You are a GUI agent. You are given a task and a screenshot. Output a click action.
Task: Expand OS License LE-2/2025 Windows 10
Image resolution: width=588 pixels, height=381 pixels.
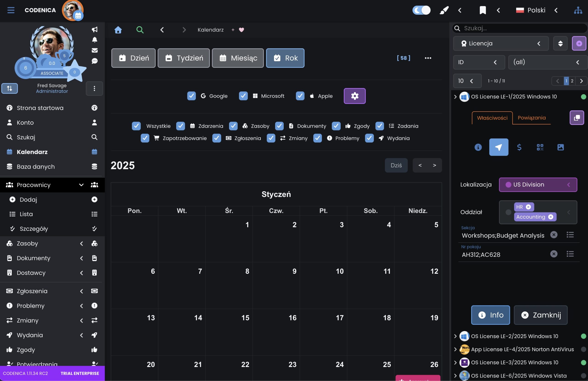[455, 336]
